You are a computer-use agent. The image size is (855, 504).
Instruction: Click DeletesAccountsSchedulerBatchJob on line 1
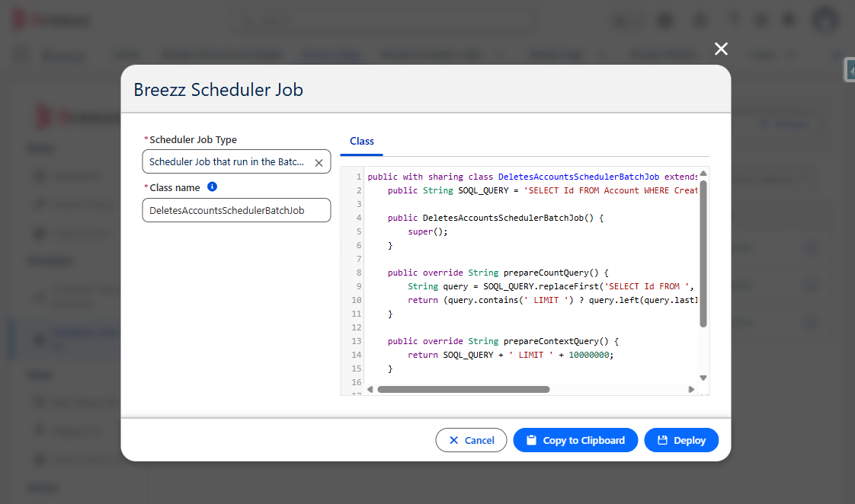coord(578,177)
